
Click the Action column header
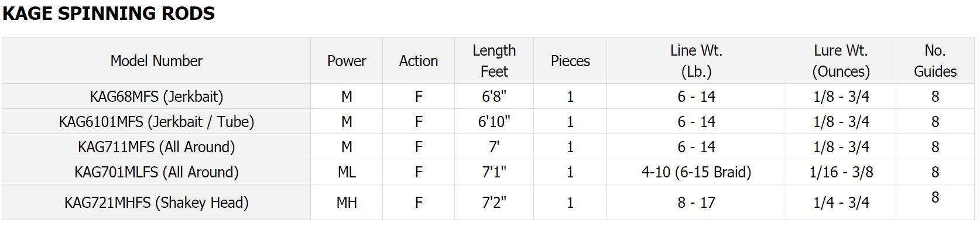point(419,61)
